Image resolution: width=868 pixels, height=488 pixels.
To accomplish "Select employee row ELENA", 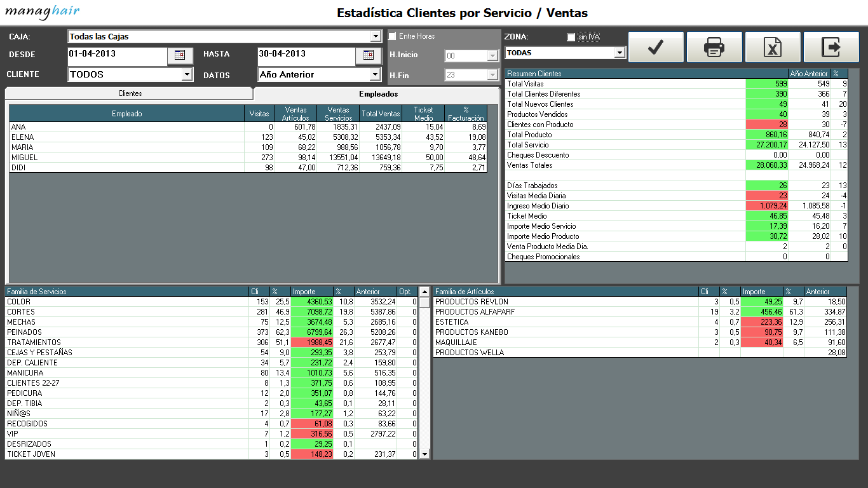I will click(x=248, y=137).
